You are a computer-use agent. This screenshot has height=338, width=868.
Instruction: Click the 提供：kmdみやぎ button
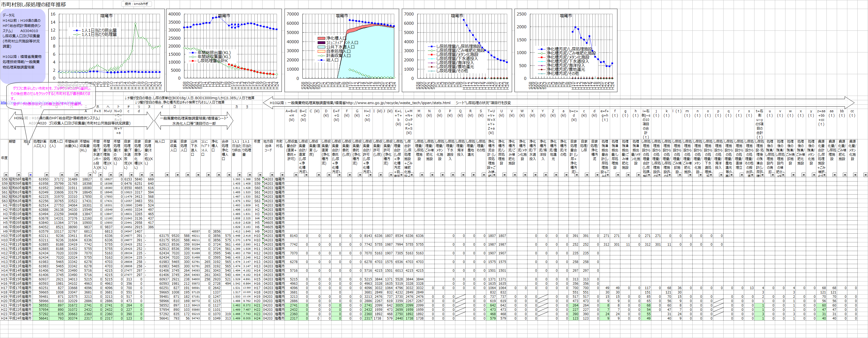[x=137, y=4]
